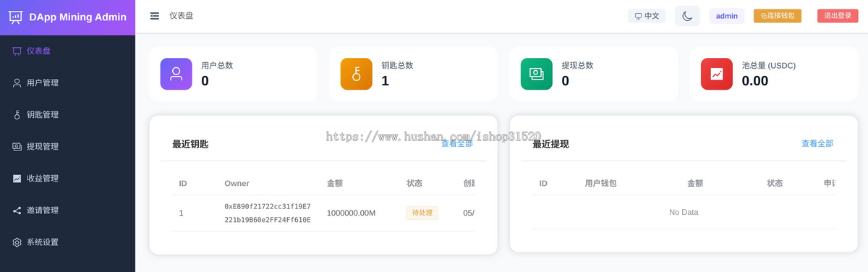Click the 用户钱包 column header
Image resolution: width=868 pixels, height=272 pixels.
[x=600, y=184]
